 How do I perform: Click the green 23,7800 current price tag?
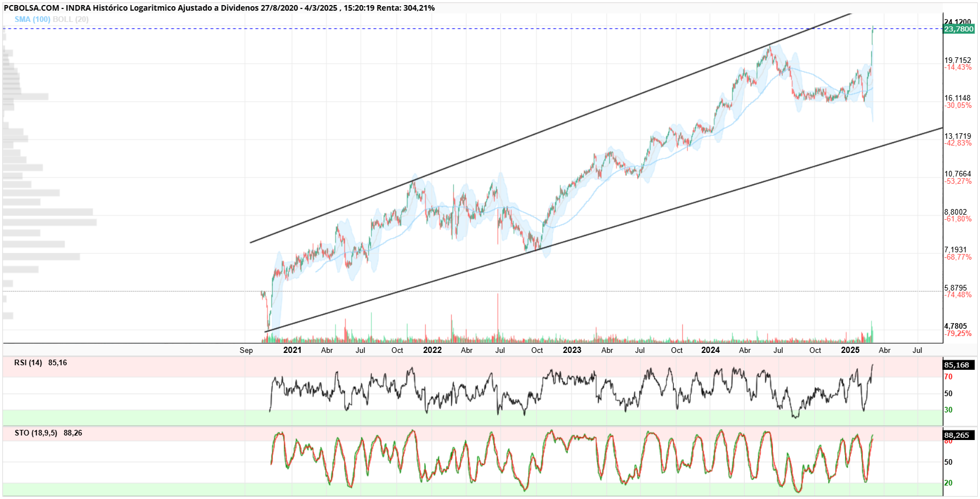pyautogui.click(x=959, y=29)
